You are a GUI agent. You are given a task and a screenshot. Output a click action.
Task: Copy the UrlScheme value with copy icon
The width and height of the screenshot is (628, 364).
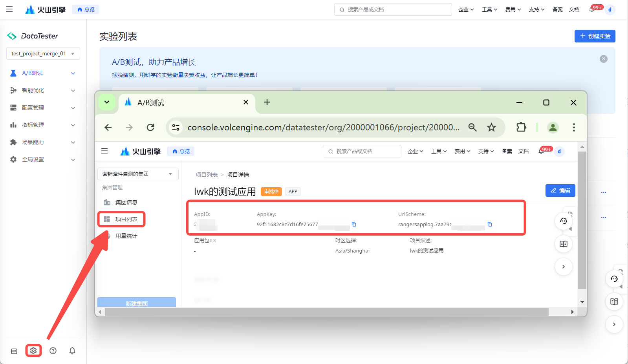pyautogui.click(x=490, y=224)
